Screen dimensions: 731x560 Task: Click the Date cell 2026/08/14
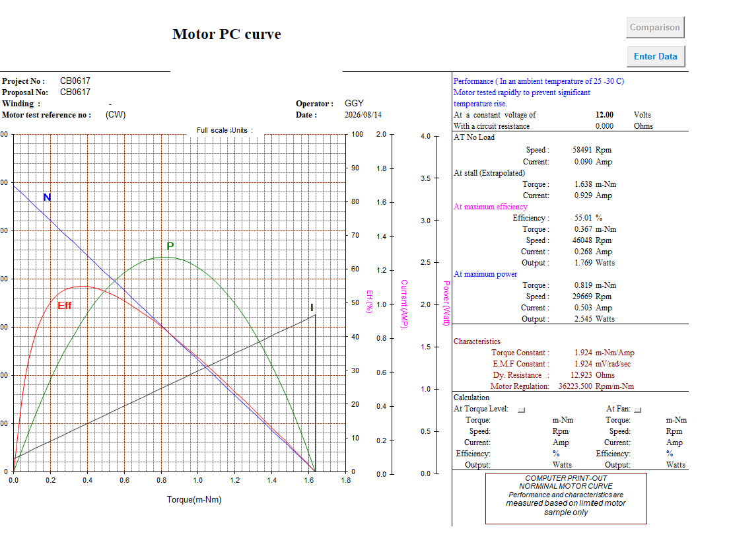(x=363, y=115)
